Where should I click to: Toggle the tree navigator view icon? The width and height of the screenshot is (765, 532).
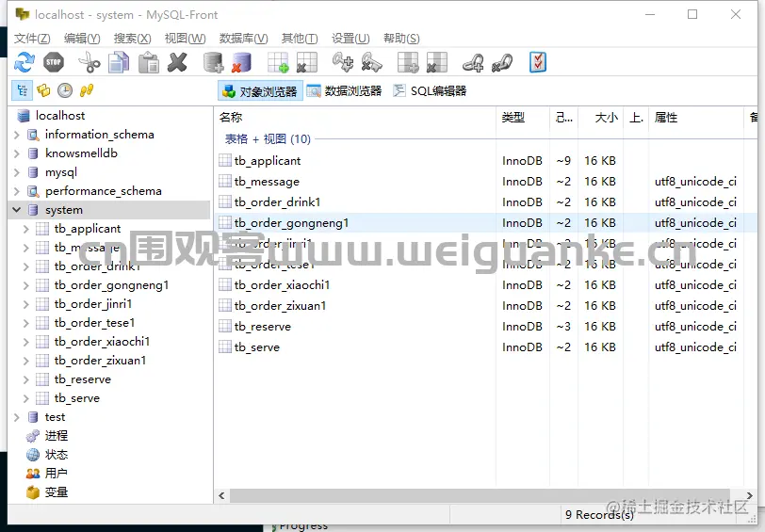pos(22,90)
